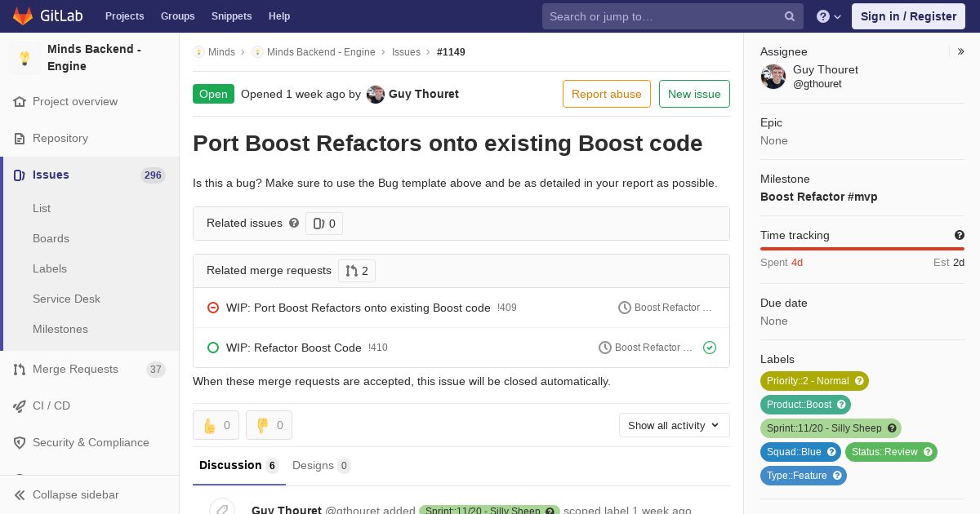980x514 pixels.
Task: Switch to the Discussion tab
Action: (239, 466)
